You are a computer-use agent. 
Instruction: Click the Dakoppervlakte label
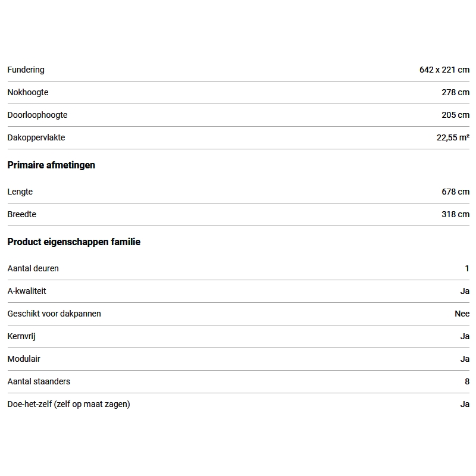[36, 137]
